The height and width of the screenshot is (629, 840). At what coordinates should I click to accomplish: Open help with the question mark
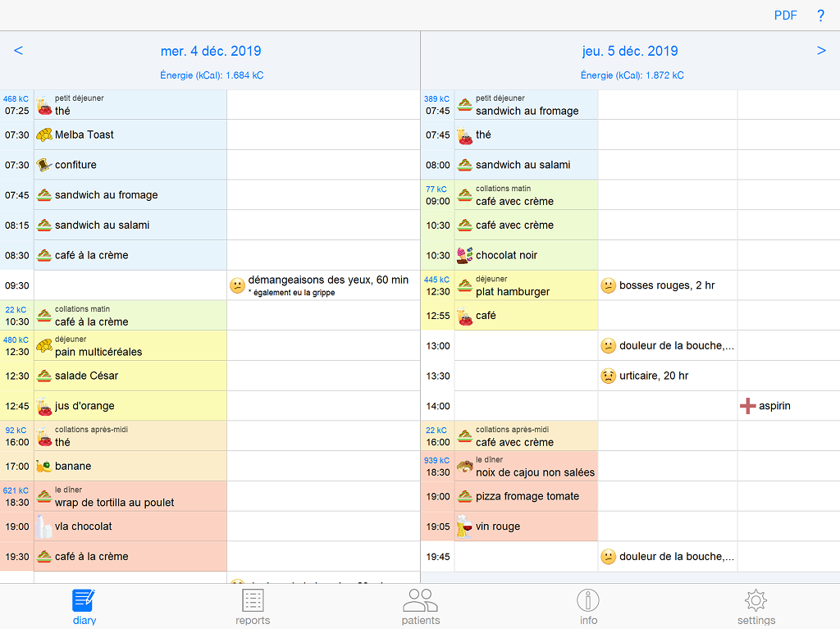[x=820, y=16]
